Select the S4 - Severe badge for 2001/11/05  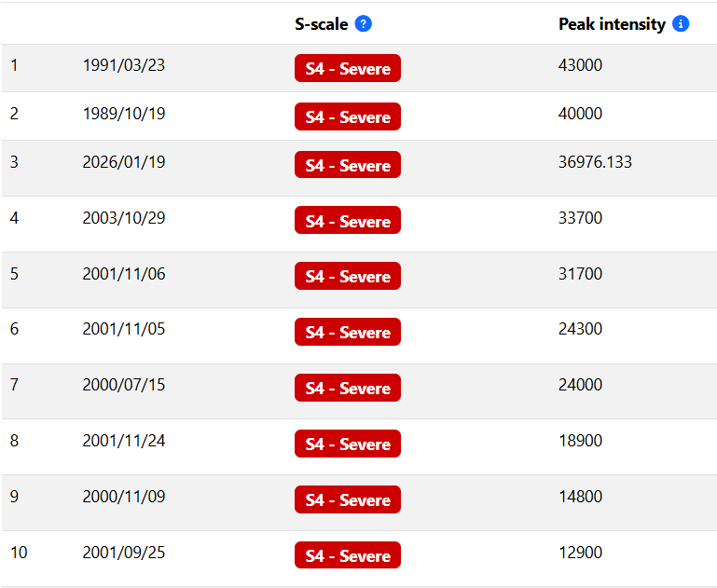[x=348, y=332]
